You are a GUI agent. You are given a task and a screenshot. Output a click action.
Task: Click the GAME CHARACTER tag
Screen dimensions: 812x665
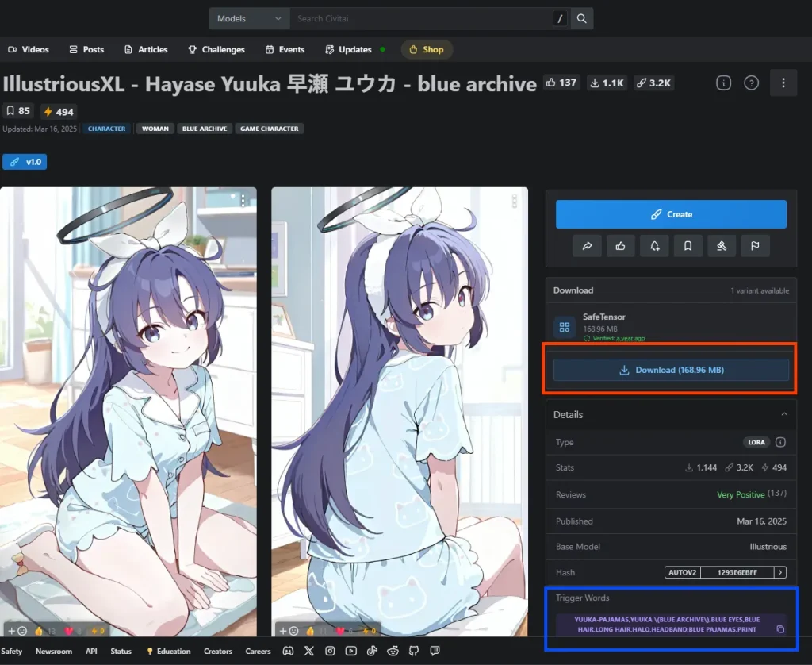(270, 129)
